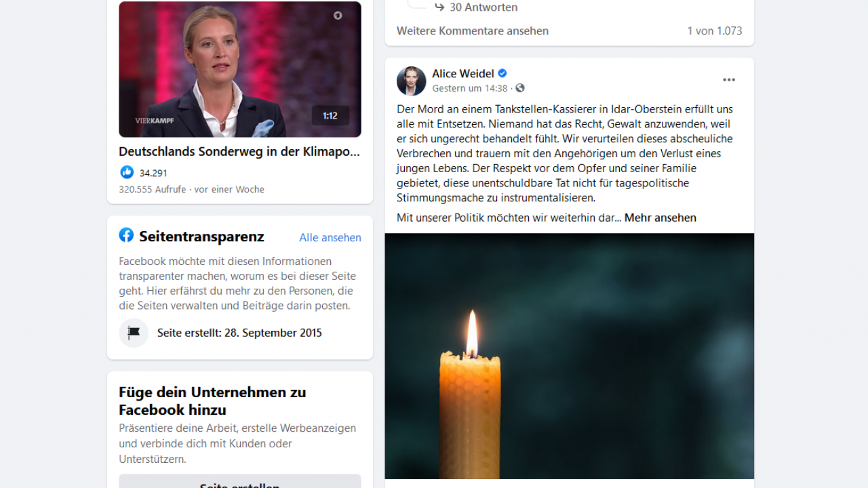Open Alle ansehen for page transparency

(330, 237)
